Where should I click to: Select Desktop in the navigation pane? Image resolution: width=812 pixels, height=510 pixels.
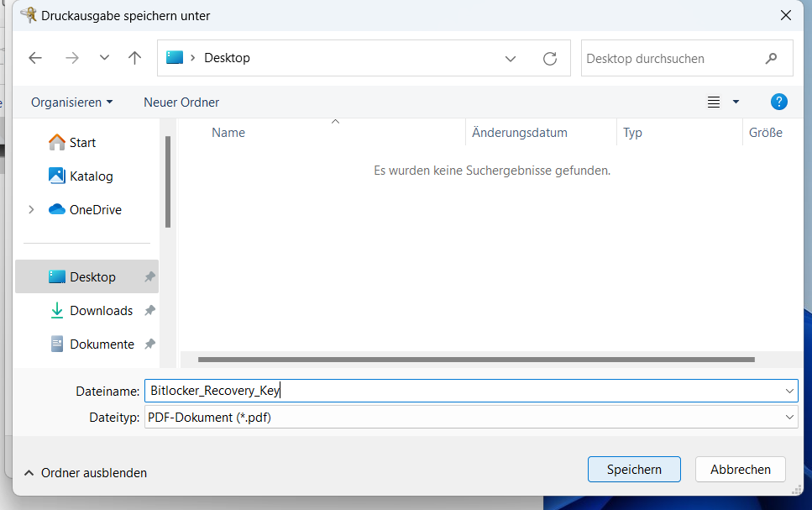point(87,276)
